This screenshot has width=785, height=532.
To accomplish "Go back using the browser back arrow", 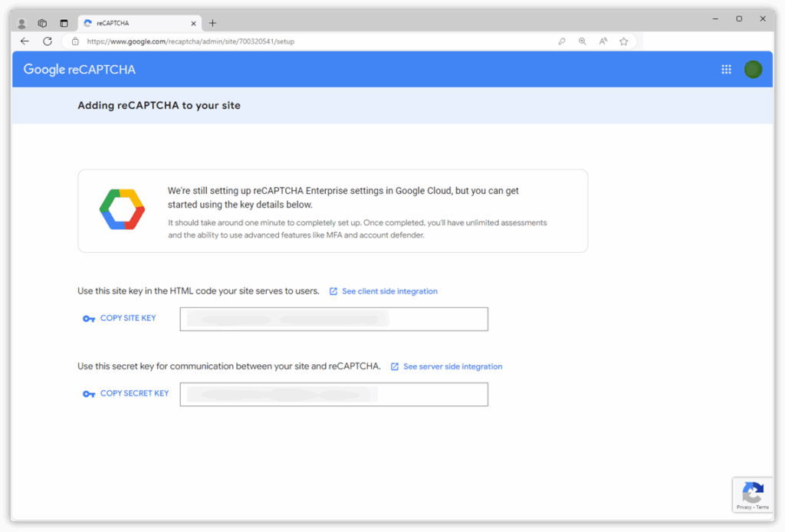I will pyautogui.click(x=25, y=41).
